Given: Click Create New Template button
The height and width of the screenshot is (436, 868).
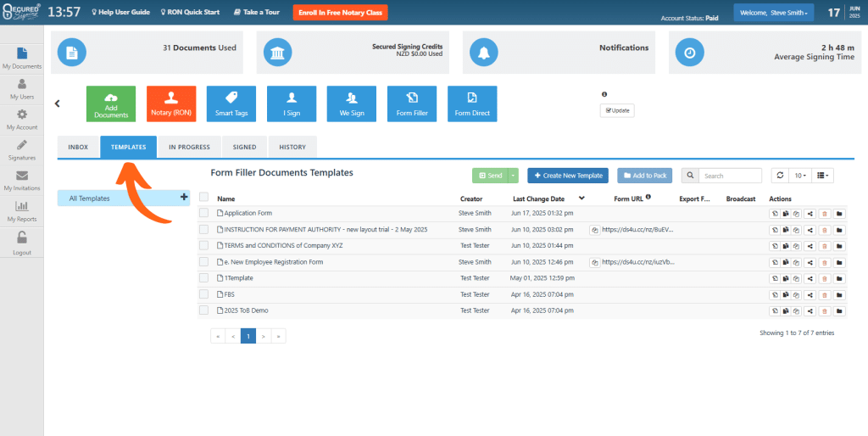Looking at the screenshot, I should (x=568, y=176).
